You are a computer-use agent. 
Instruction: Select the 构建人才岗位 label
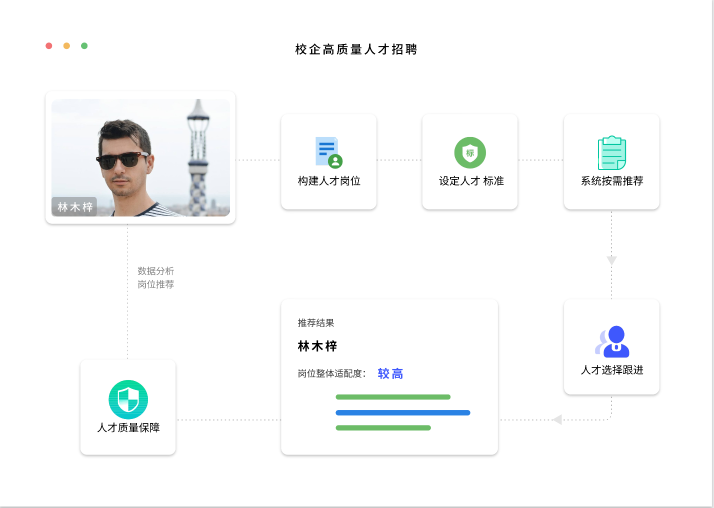(x=329, y=181)
